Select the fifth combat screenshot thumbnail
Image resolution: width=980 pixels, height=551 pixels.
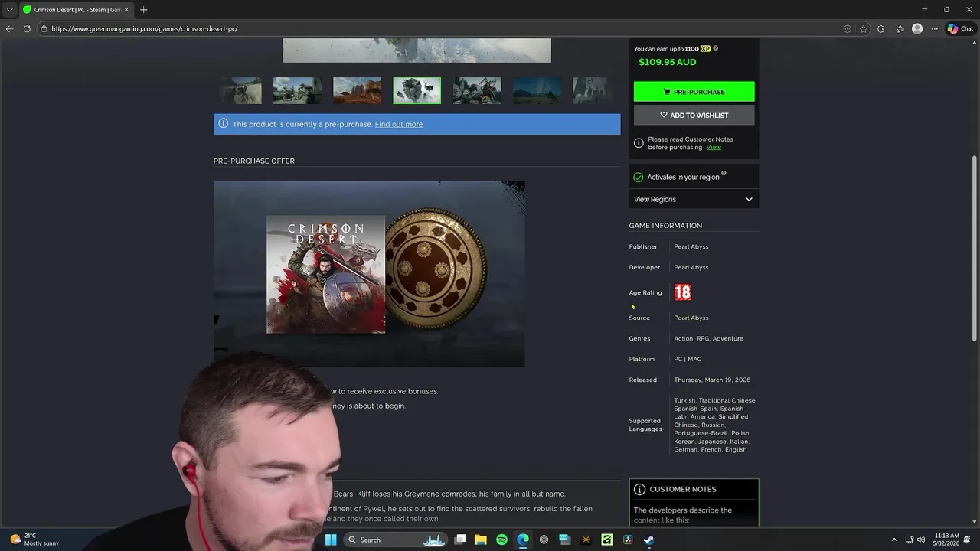[x=477, y=90]
